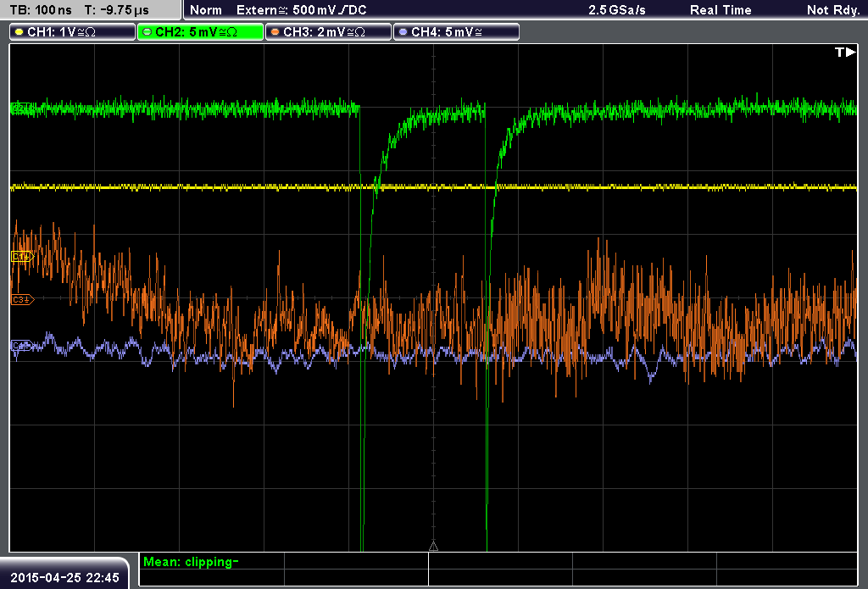Click the green CH2 indicator circle
This screenshot has height=589, width=868.
click(x=147, y=32)
